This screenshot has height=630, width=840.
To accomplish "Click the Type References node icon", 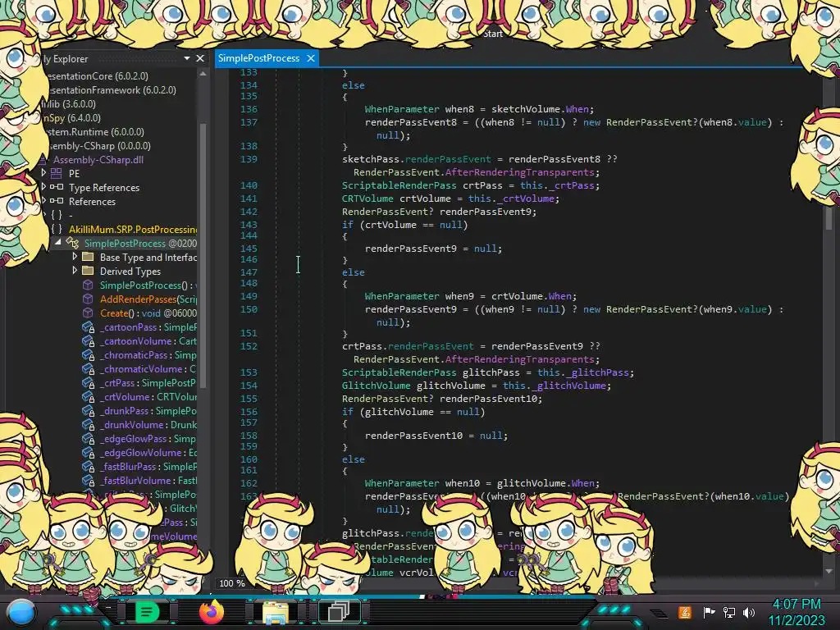I will coord(57,187).
